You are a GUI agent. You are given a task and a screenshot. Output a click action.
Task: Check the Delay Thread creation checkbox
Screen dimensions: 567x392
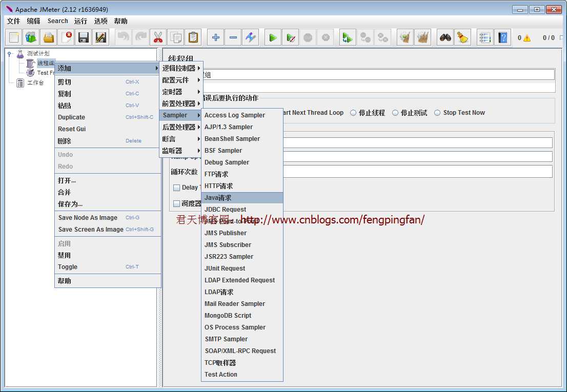point(176,188)
